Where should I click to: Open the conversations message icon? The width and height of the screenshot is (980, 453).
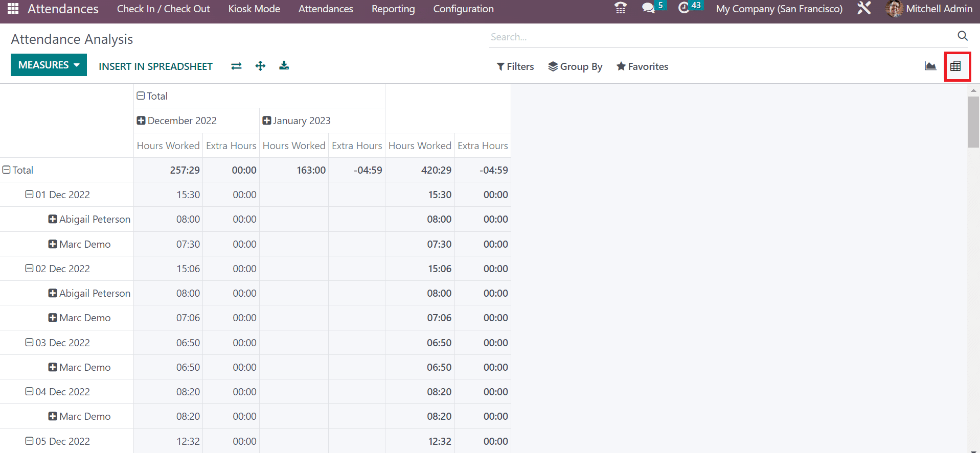pyautogui.click(x=648, y=9)
